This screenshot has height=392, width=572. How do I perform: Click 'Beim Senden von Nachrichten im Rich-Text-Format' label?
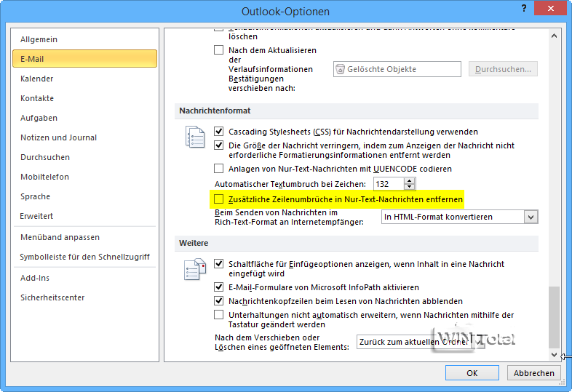tap(289, 217)
